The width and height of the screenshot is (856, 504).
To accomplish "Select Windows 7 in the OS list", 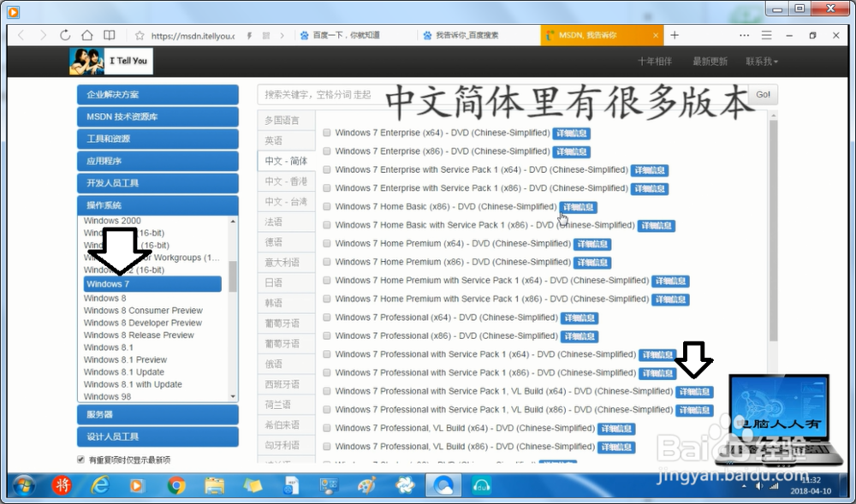I will (152, 283).
